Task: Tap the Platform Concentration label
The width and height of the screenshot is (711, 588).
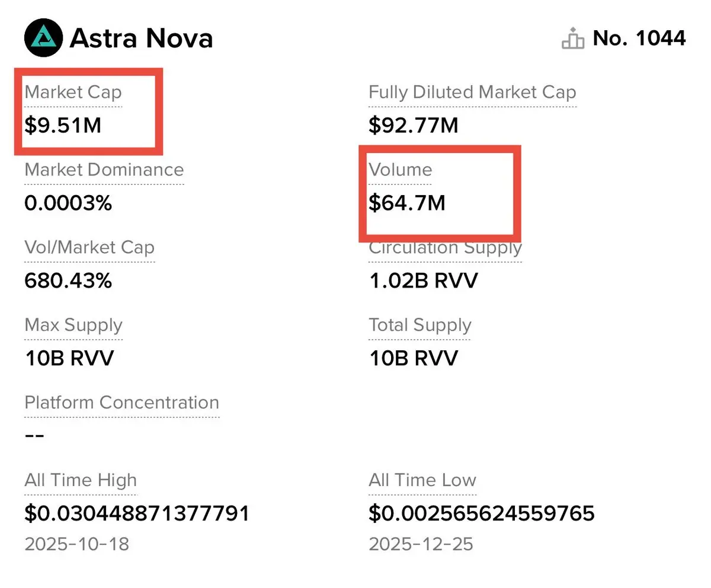Action: click(x=121, y=403)
